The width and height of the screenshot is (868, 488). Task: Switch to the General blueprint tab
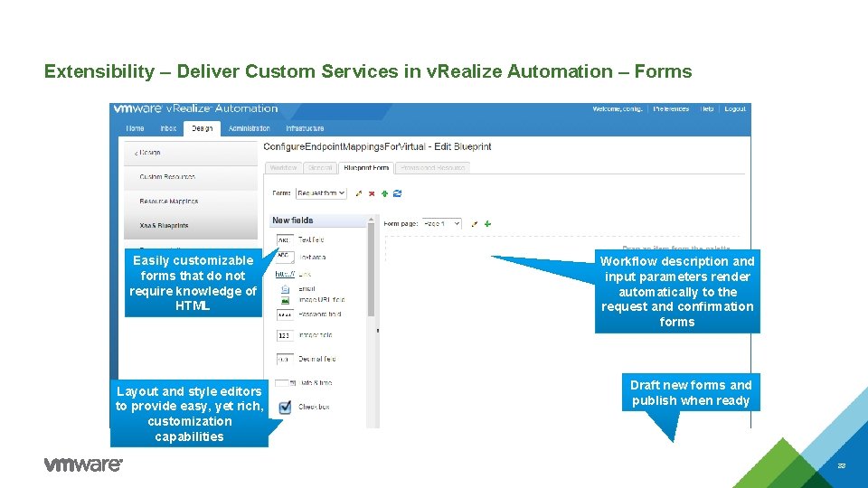tap(320, 168)
